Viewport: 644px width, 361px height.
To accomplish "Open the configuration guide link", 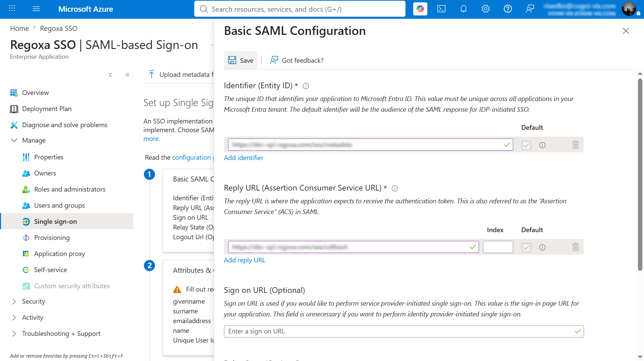I will coord(193,157).
